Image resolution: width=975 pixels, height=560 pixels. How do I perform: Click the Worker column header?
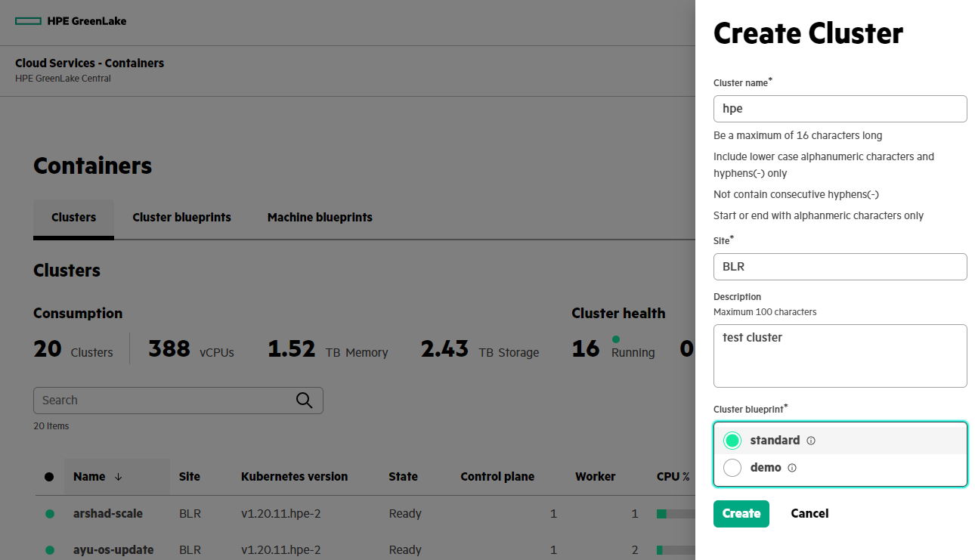point(596,477)
